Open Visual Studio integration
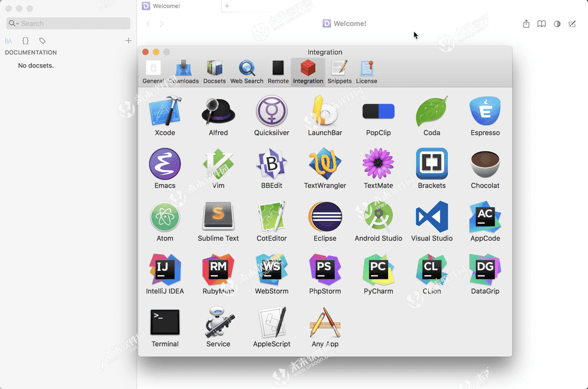 pos(431,217)
